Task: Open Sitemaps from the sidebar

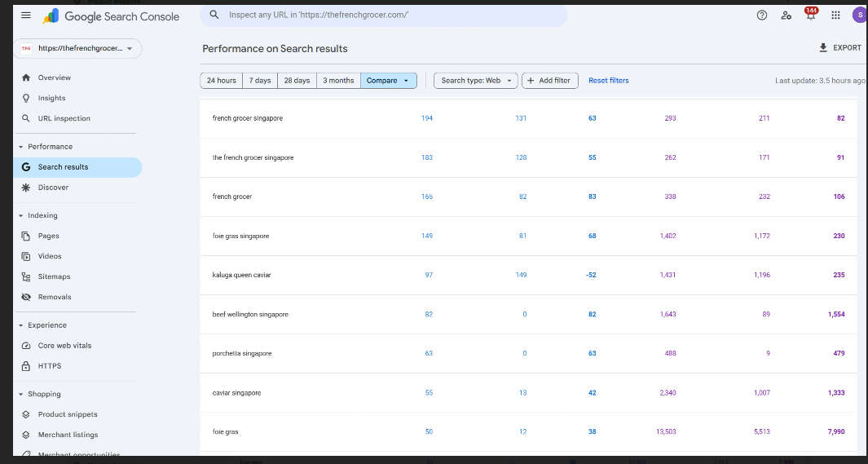Action: point(54,276)
